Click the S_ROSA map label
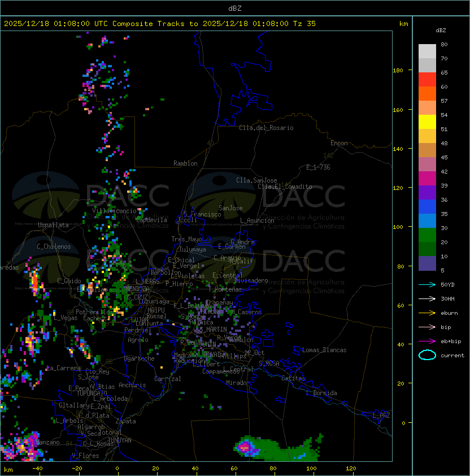This screenshot has height=476, width=470. point(269,364)
